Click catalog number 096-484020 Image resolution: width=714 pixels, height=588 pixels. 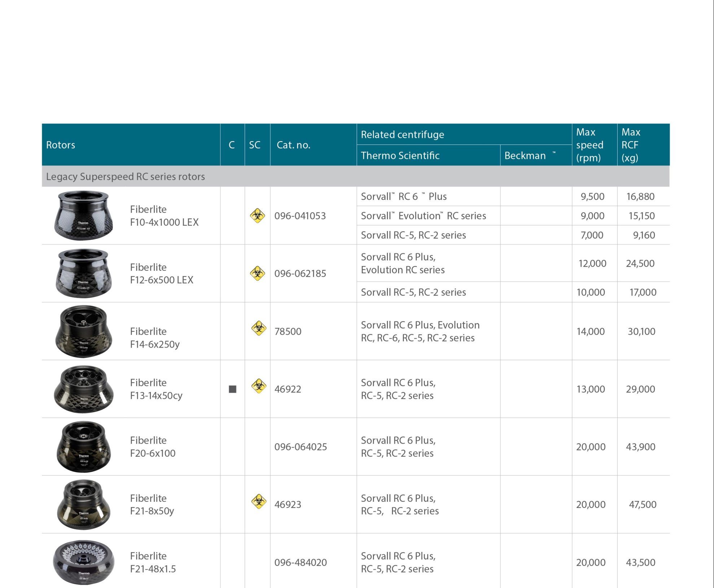click(x=301, y=562)
